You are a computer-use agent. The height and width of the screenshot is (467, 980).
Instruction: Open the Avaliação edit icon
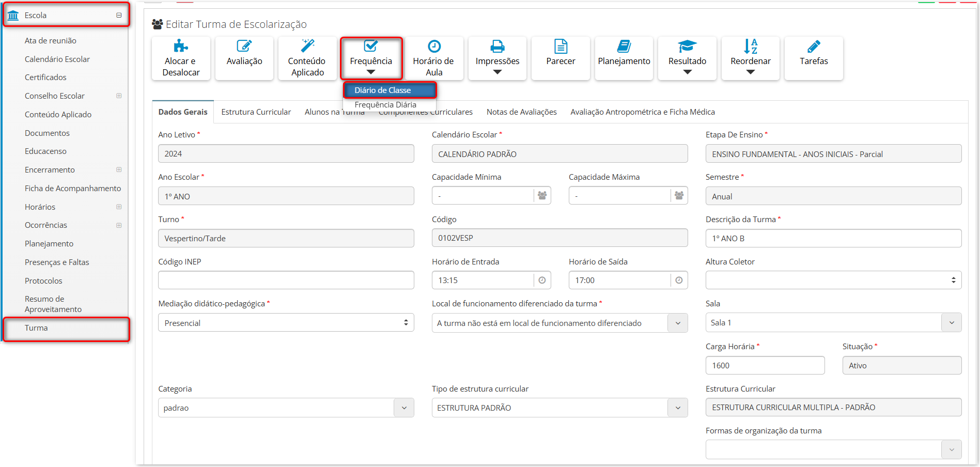point(244,46)
